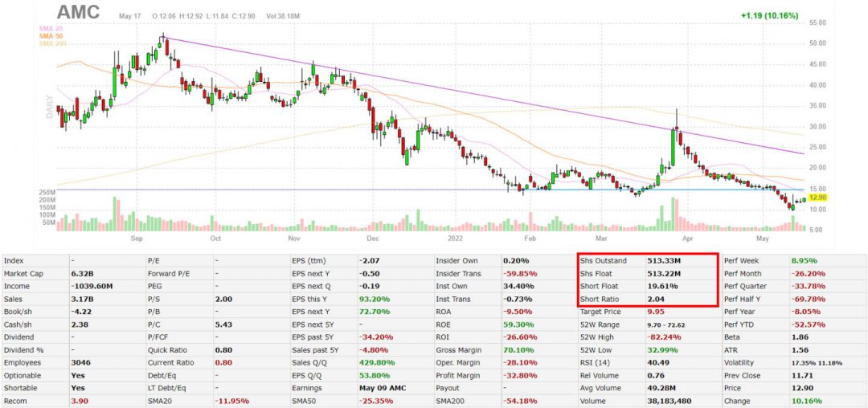Click the Avg Volume value 49.28M

click(661, 388)
